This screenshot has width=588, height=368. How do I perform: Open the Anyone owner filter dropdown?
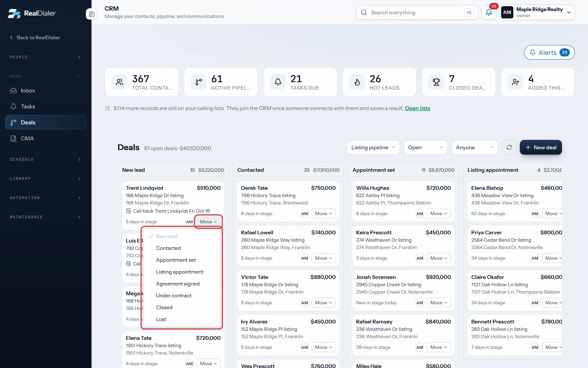tap(474, 148)
